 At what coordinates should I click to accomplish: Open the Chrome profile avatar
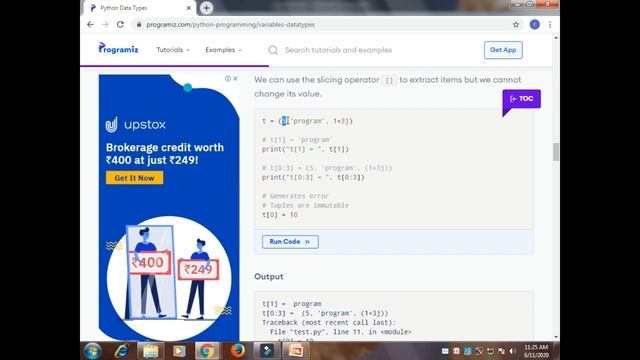(534, 24)
